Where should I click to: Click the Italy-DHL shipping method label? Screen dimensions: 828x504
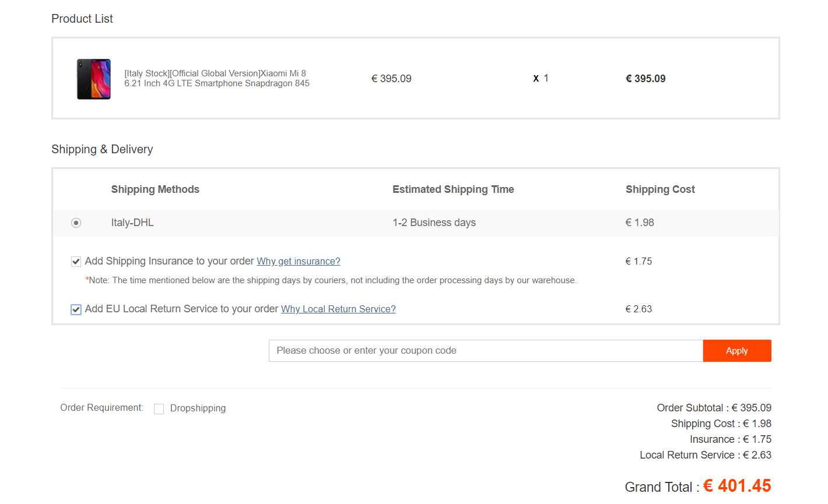pos(132,223)
